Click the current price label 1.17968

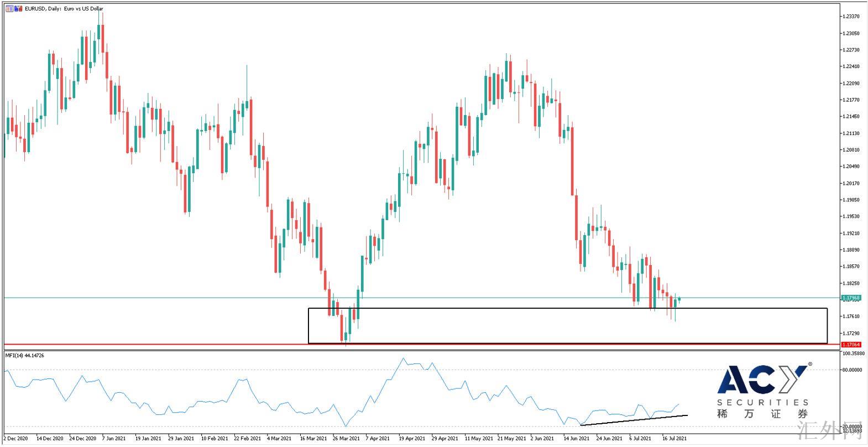(851, 298)
